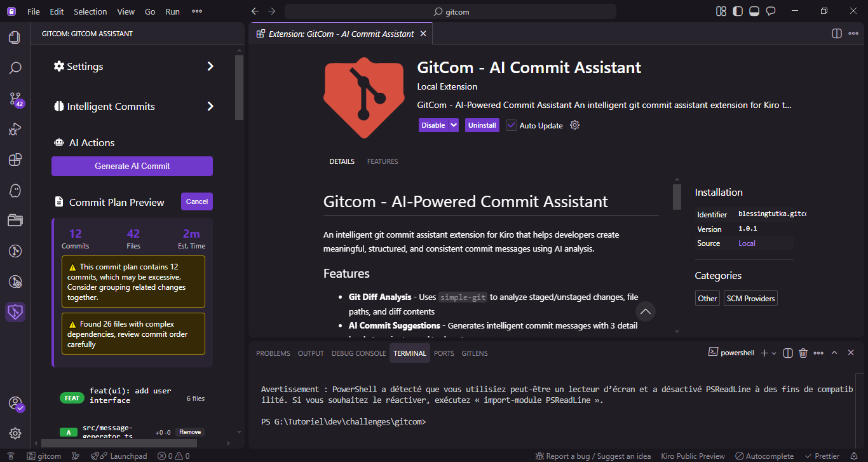This screenshot has height=462, width=868.
Task: Switch to the DEBUG CONSOLE tab
Action: pos(358,353)
